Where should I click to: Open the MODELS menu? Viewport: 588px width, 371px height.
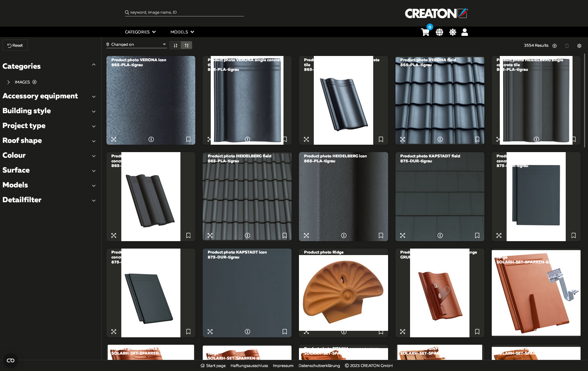tap(182, 32)
